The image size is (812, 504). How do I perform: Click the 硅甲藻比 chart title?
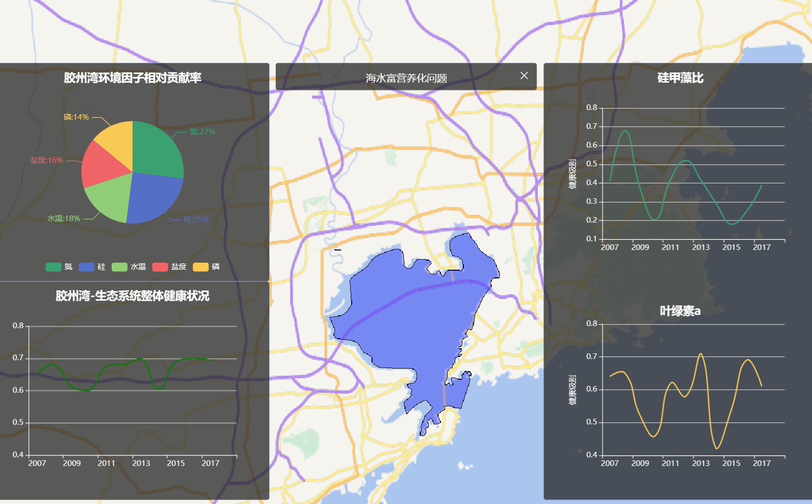tap(680, 78)
